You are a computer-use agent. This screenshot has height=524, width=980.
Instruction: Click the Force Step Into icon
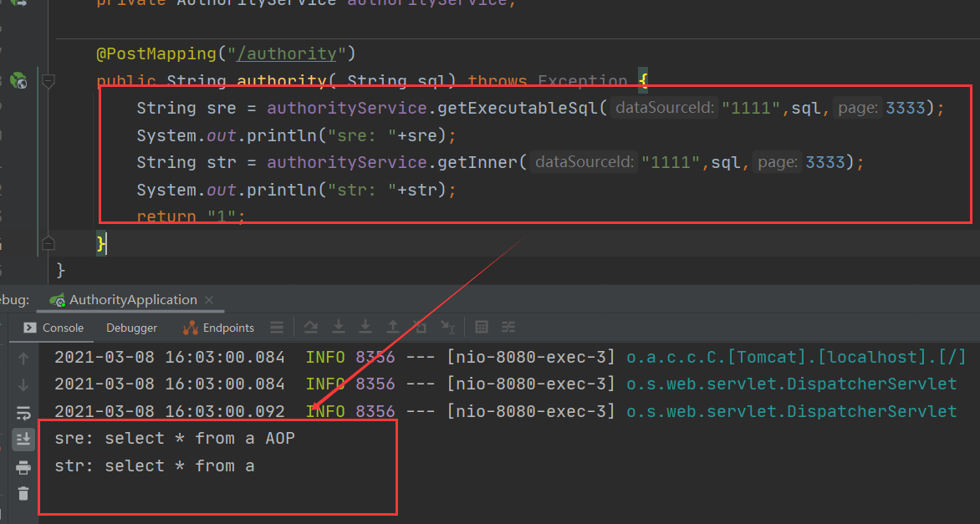(366, 327)
